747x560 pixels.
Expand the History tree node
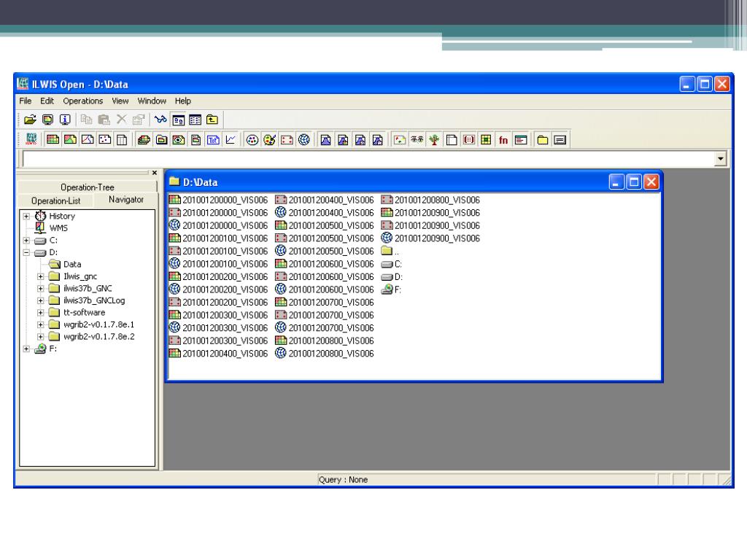point(26,216)
